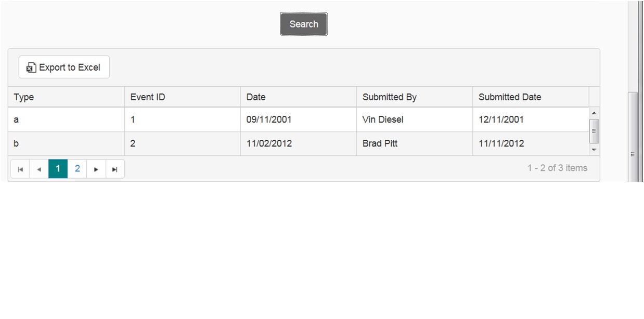Select page 1 in the pager
The width and height of the screenshot is (644, 319).
coord(58,168)
